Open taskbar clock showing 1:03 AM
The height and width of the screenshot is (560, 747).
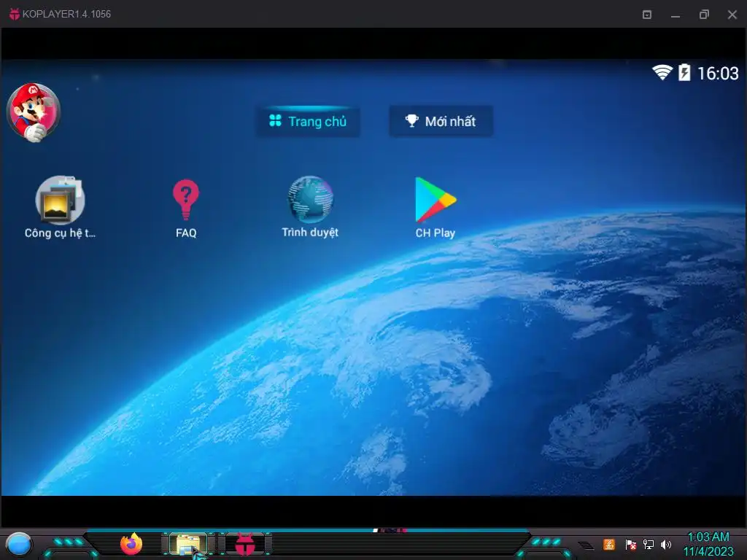click(708, 544)
